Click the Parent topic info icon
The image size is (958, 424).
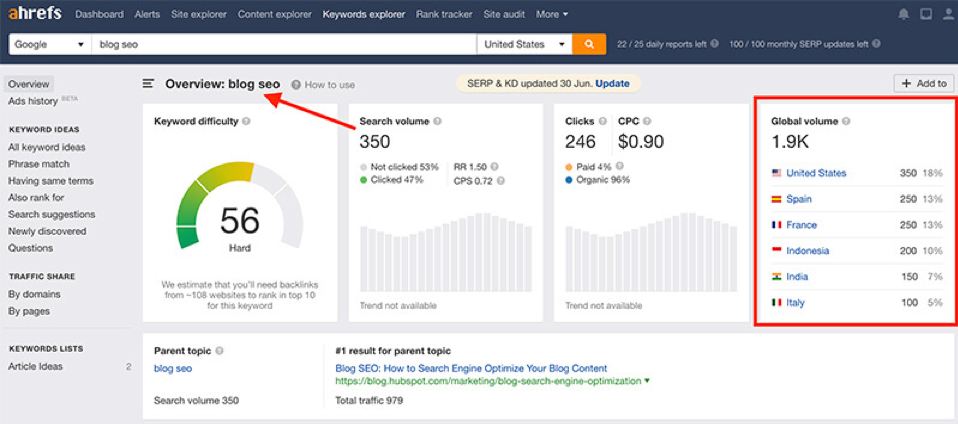point(219,351)
